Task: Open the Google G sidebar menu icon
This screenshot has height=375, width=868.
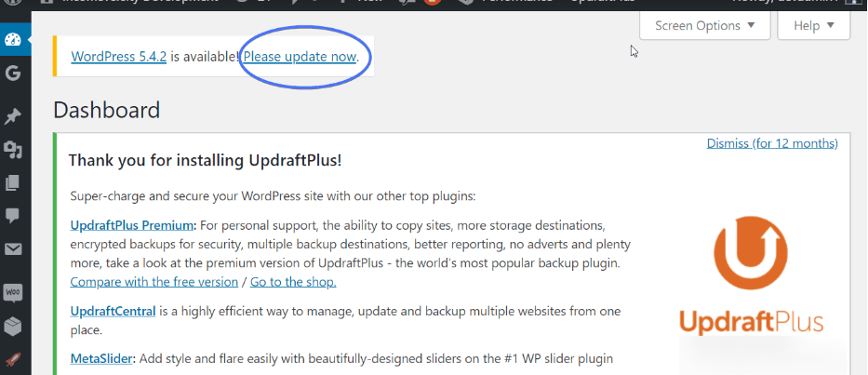Action: click(x=12, y=74)
